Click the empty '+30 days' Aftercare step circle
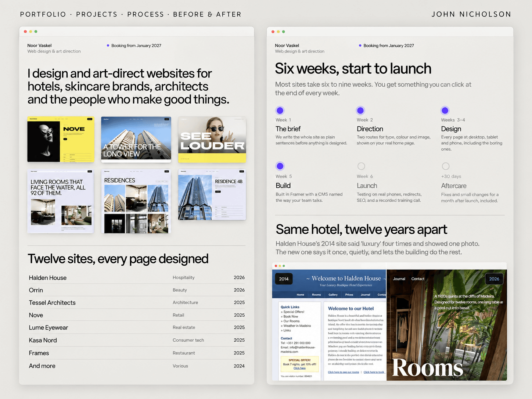The height and width of the screenshot is (399, 532). point(446,166)
